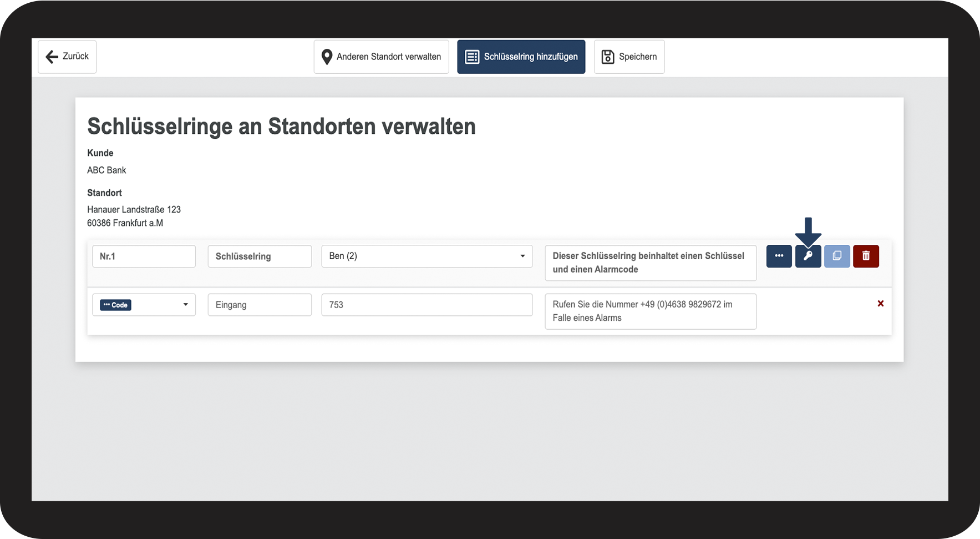Click the Schlüsselringe an Standorten verwalten heading
The width and height of the screenshot is (980, 539).
(281, 127)
